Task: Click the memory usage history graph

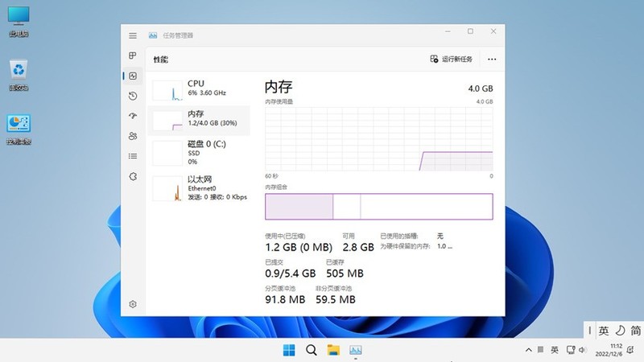Action: (x=378, y=138)
